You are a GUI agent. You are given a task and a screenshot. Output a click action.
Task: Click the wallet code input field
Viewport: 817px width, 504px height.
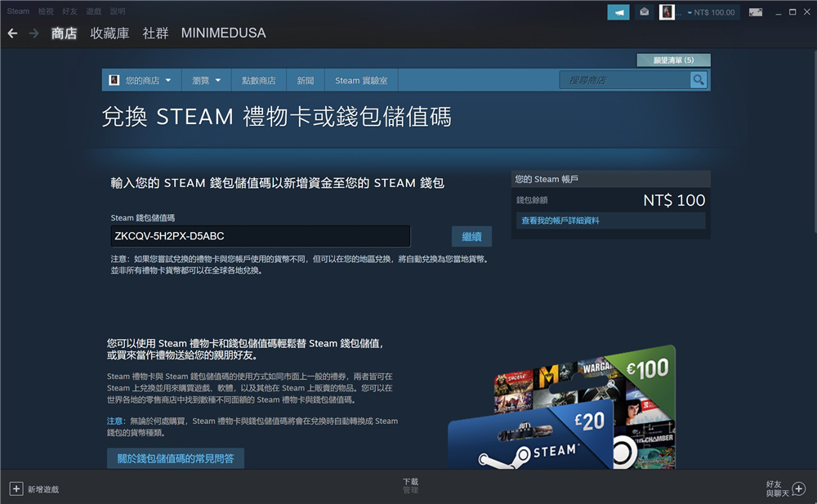pyautogui.click(x=261, y=236)
